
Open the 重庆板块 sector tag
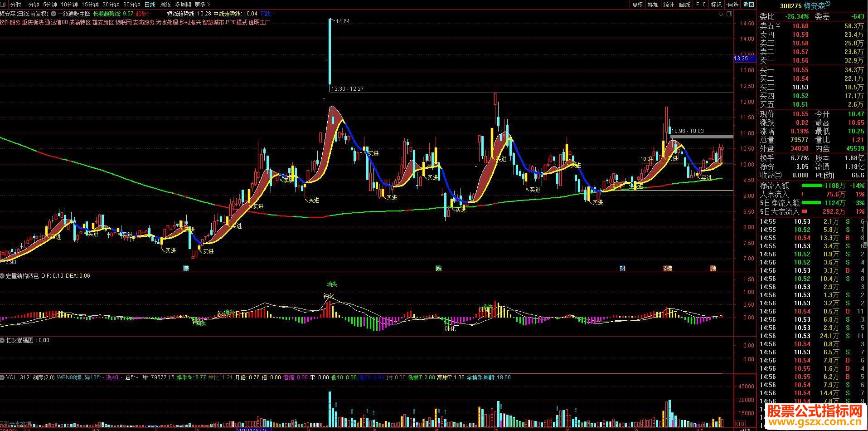[33, 22]
